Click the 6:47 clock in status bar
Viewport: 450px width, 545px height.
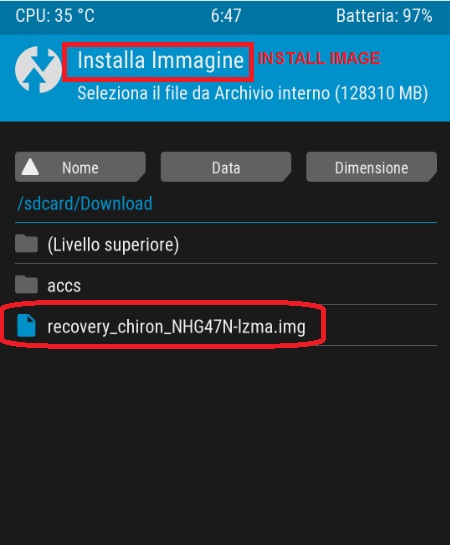[x=226, y=16]
